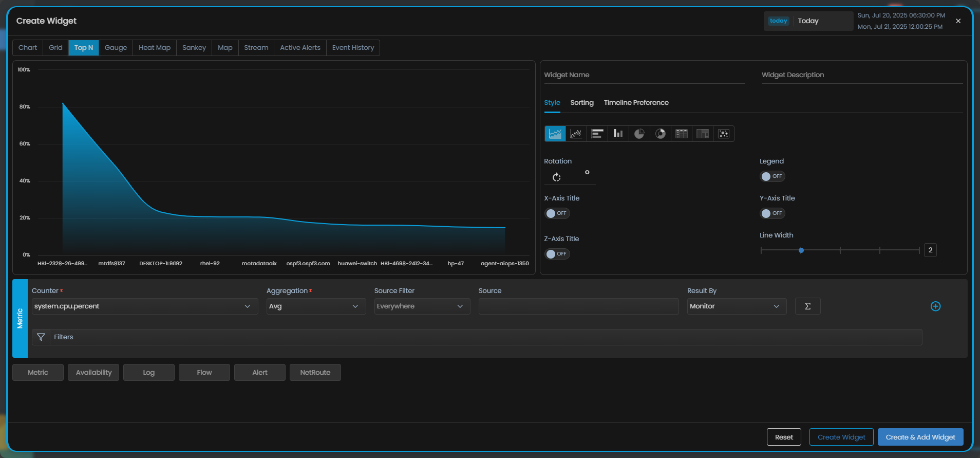Click the 'motadataaix' axis label

pos(259,264)
